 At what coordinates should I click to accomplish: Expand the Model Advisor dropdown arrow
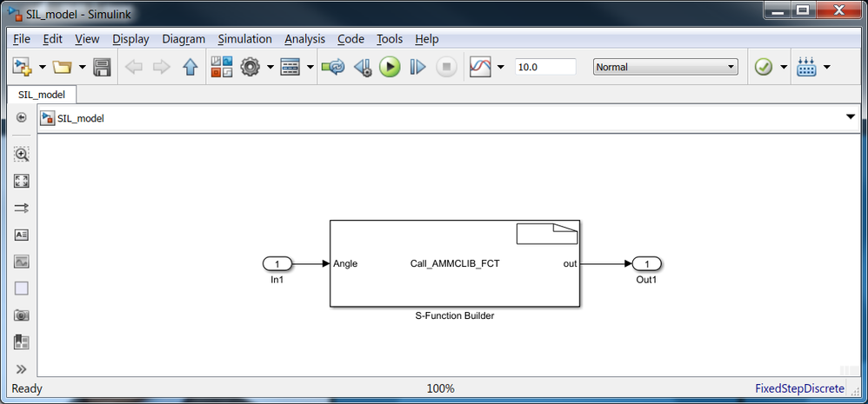click(784, 68)
